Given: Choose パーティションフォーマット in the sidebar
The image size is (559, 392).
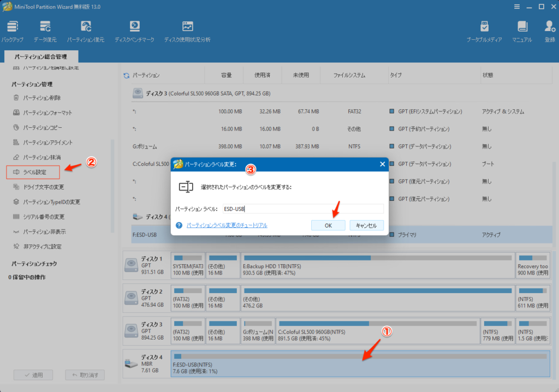Looking at the screenshot, I should pyautogui.click(x=47, y=113).
